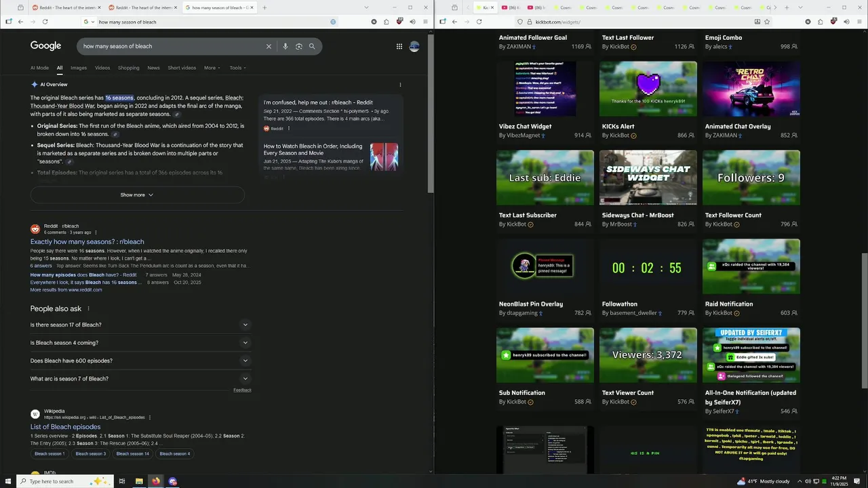Image resolution: width=868 pixels, height=488 pixels.
Task: Open AI Overview three-dot options
Action: (x=400, y=85)
